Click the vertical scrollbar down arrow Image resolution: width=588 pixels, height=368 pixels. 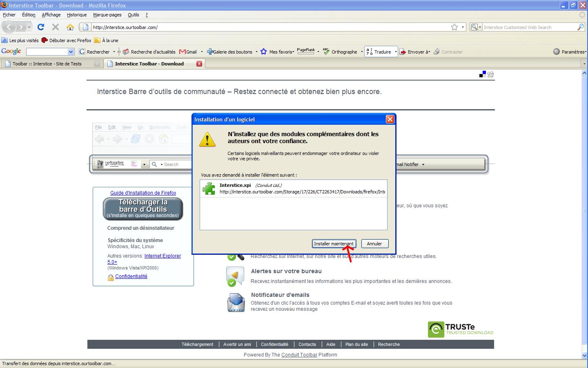[584, 355]
